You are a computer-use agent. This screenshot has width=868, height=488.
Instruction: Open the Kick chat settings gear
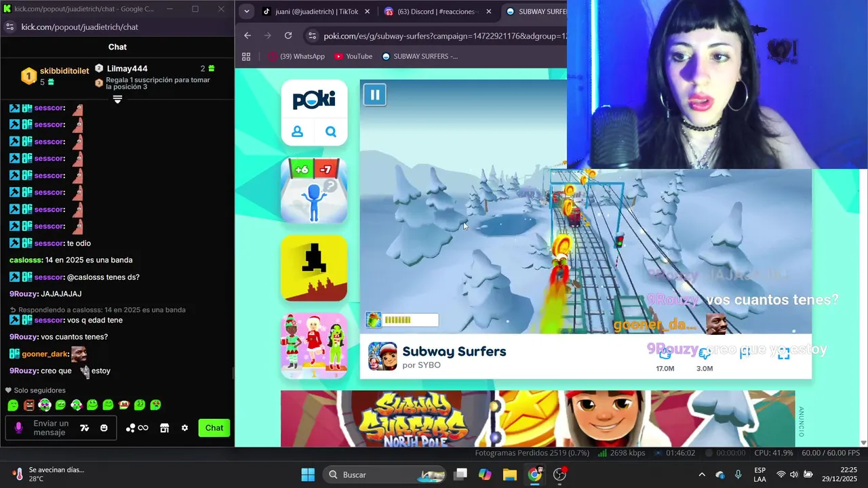[x=184, y=428]
